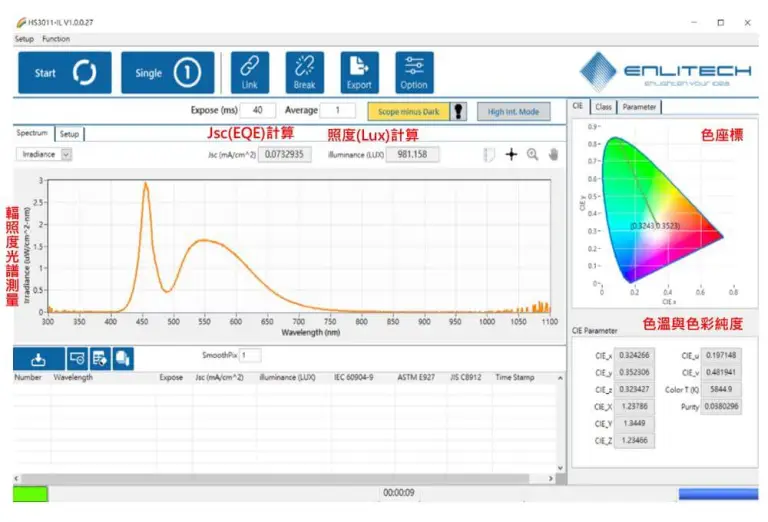The height and width of the screenshot is (522, 768).
Task: Click the Expose column header
Action: 171,378
